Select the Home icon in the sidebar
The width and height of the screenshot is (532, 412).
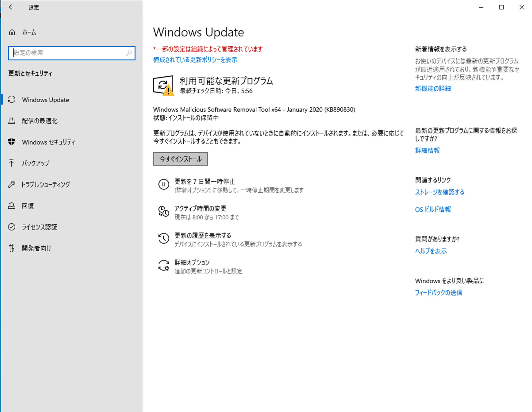12,32
